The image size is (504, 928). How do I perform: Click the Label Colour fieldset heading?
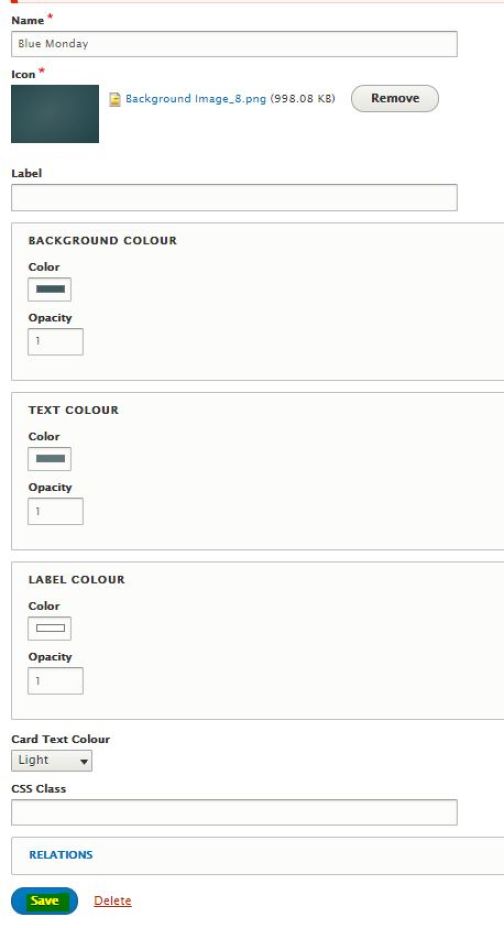(76, 579)
